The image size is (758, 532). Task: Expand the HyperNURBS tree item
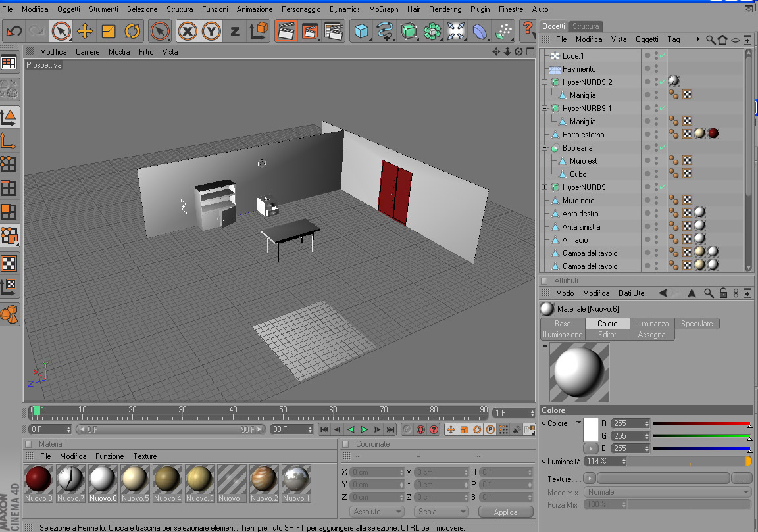545,187
